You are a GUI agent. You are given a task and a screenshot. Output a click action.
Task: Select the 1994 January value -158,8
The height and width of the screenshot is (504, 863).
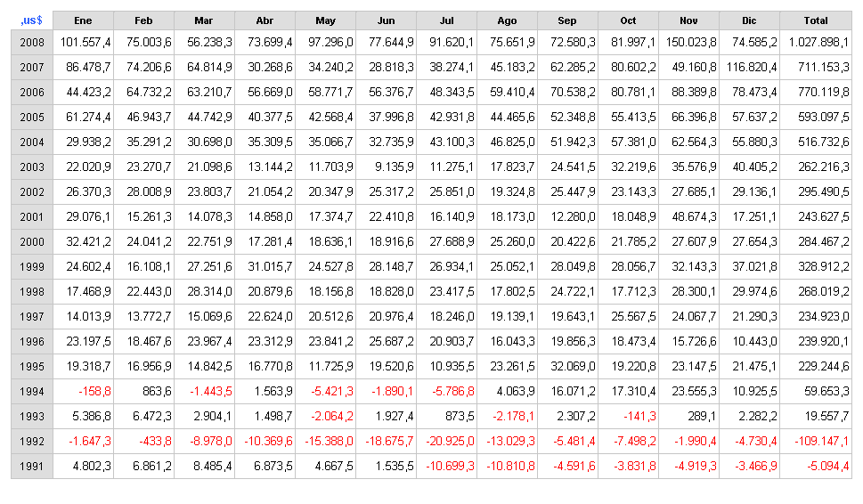[x=94, y=391]
